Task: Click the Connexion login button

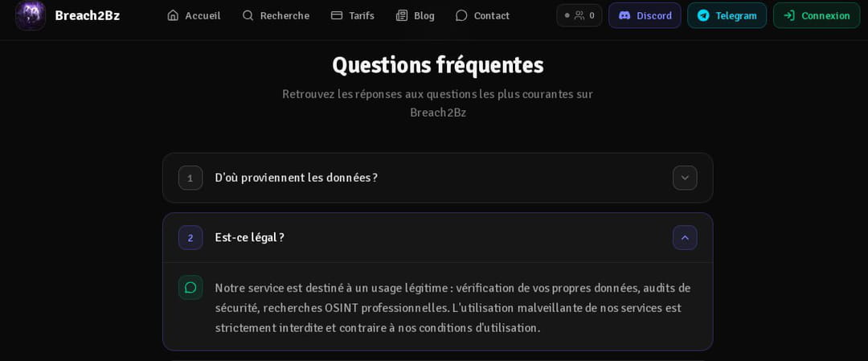Action: pos(817,15)
